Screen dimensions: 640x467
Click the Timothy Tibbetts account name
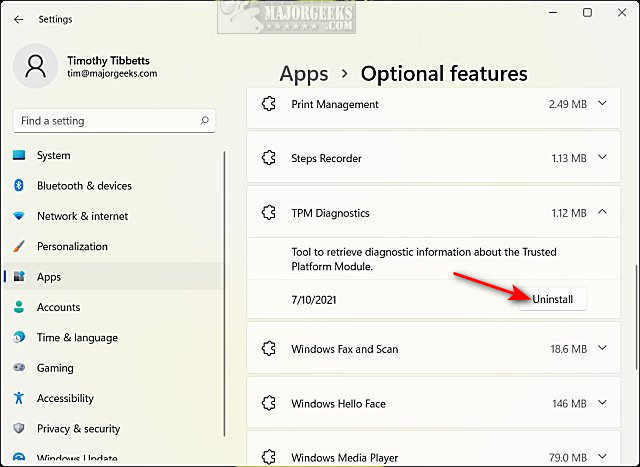(109, 60)
